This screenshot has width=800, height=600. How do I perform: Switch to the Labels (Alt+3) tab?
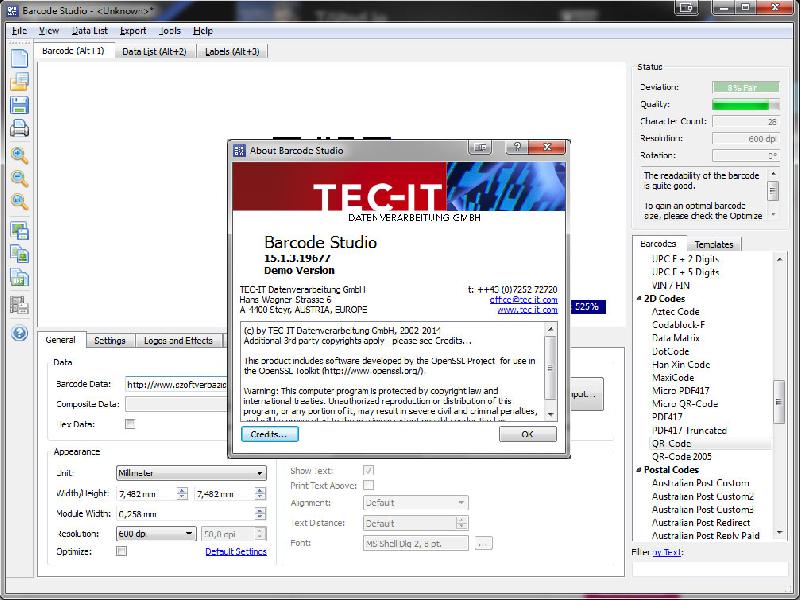coord(232,52)
